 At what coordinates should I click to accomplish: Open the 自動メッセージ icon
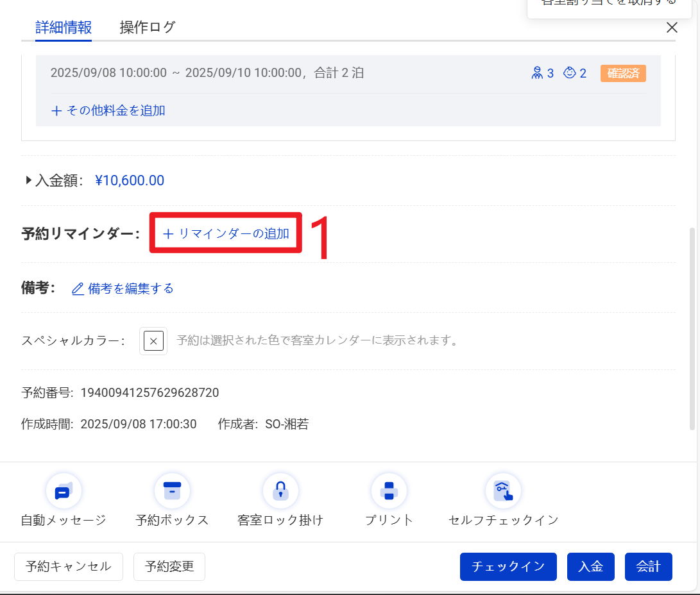[x=64, y=492]
